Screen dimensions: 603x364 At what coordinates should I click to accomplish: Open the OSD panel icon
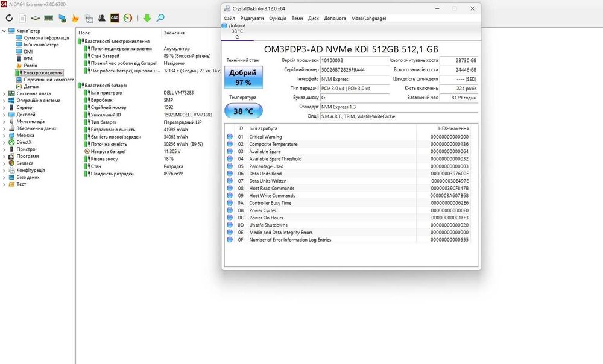[115, 18]
